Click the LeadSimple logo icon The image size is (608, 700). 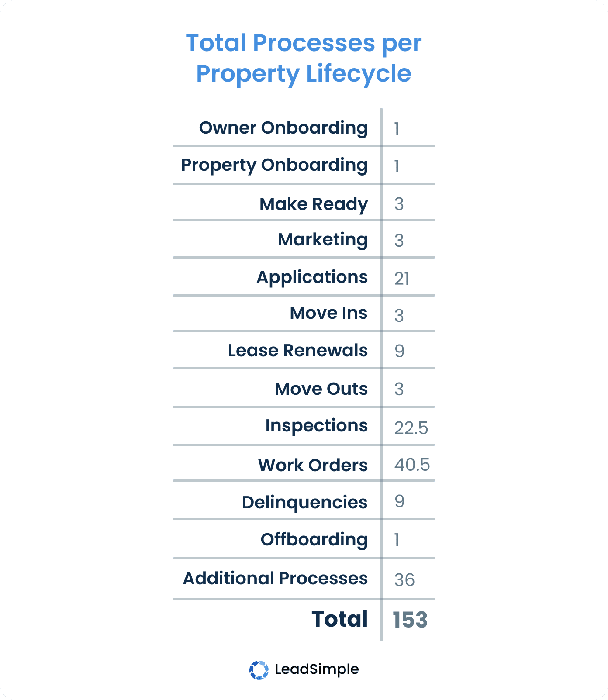(259, 670)
